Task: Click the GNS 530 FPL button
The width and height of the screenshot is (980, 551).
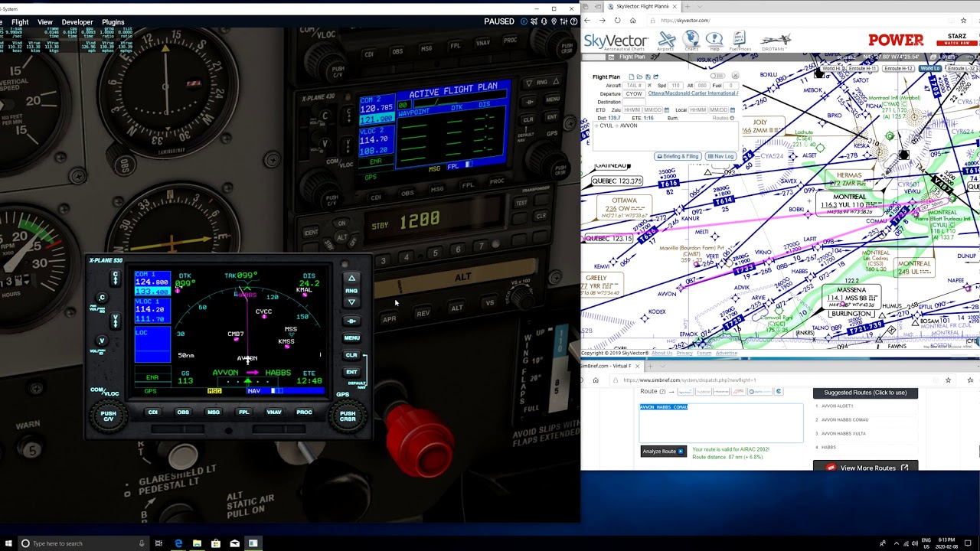Action: click(244, 412)
